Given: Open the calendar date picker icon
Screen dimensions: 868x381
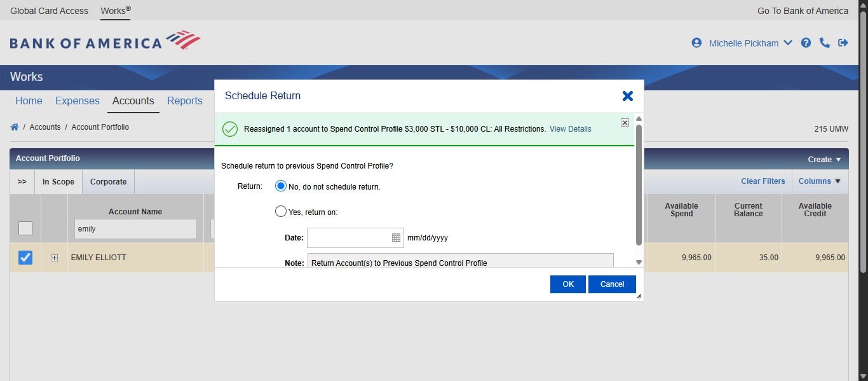Looking at the screenshot, I should 397,237.
